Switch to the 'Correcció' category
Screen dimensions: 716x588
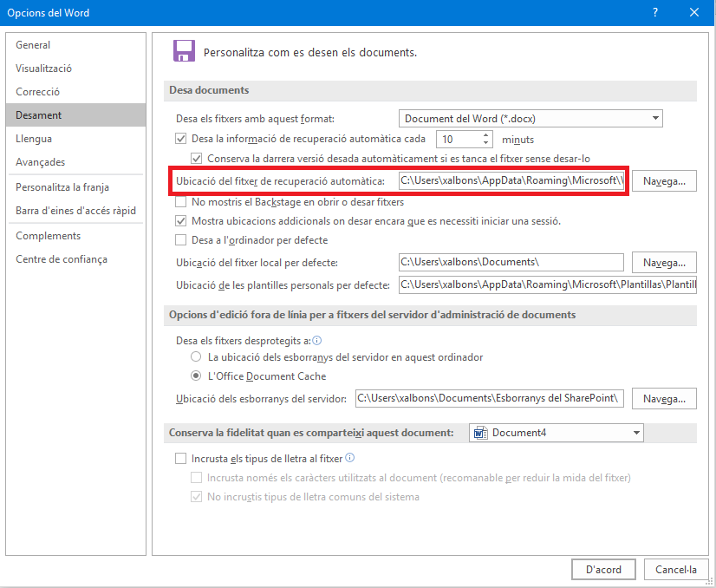pos(37,92)
